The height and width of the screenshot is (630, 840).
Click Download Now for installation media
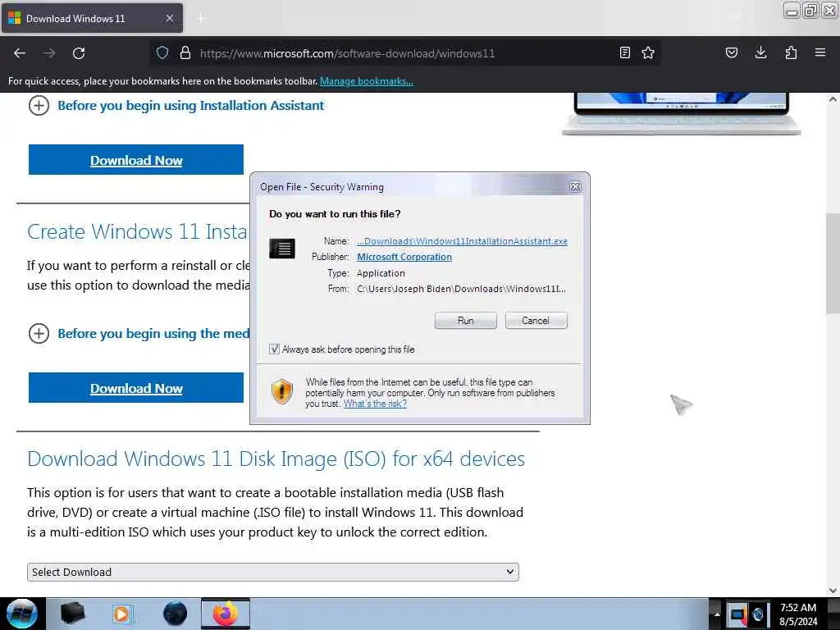click(x=136, y=388)
